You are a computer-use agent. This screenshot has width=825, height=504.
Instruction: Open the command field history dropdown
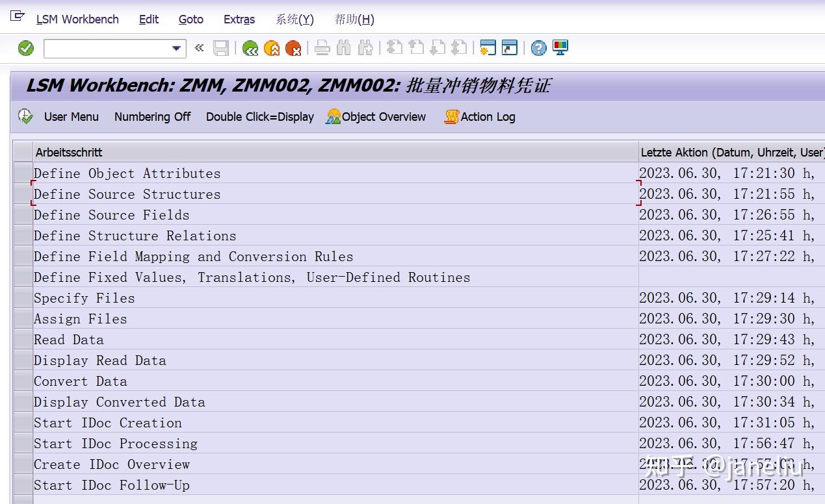pos(177,49)
